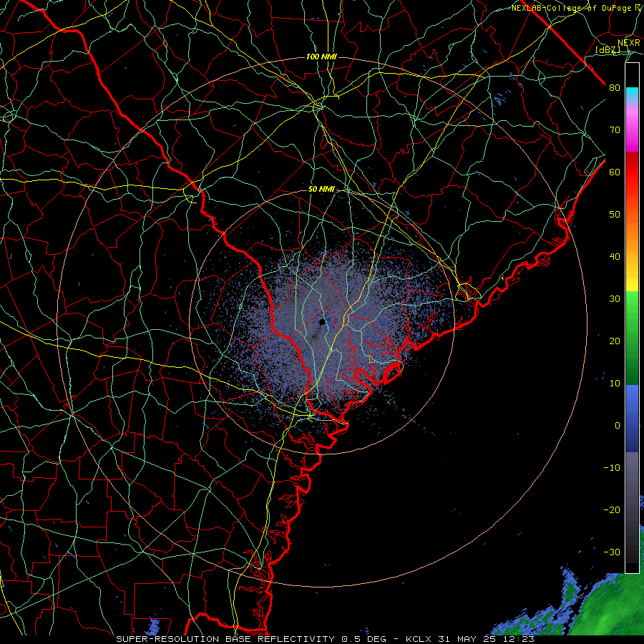
Task: Click the '50 NMI' range ring label
Action: 321,190
